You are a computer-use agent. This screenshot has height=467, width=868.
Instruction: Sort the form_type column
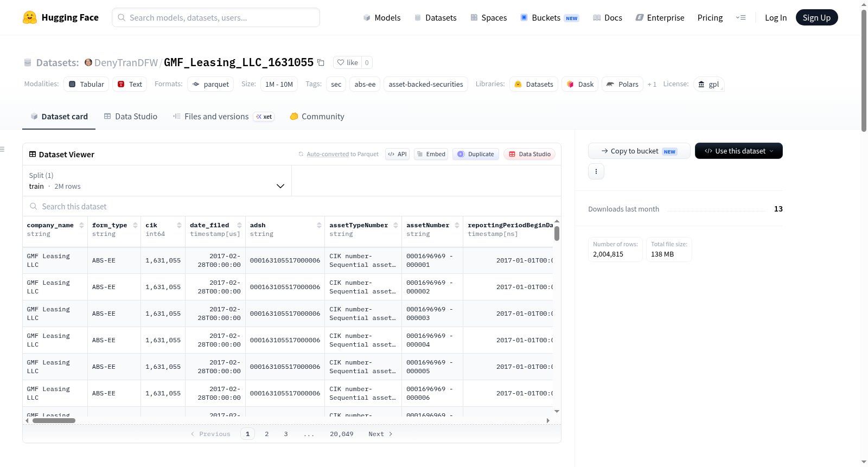pyautogui.click(x=135, y=225)
